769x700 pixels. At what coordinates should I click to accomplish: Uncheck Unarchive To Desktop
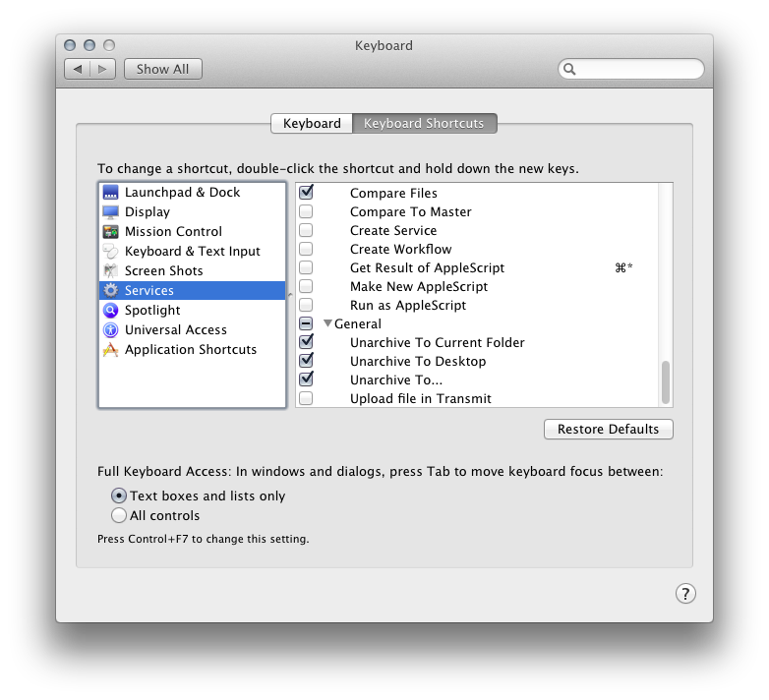[x=306, y=360]
